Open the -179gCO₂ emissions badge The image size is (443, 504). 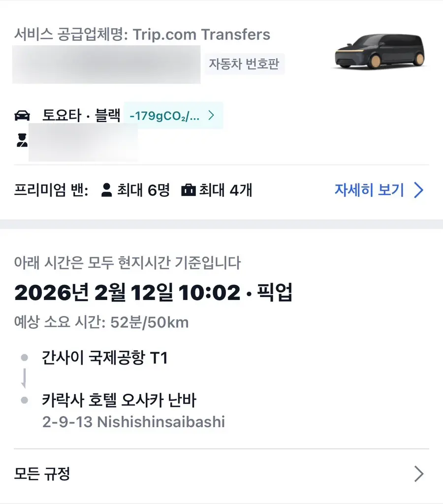(173, 115)
